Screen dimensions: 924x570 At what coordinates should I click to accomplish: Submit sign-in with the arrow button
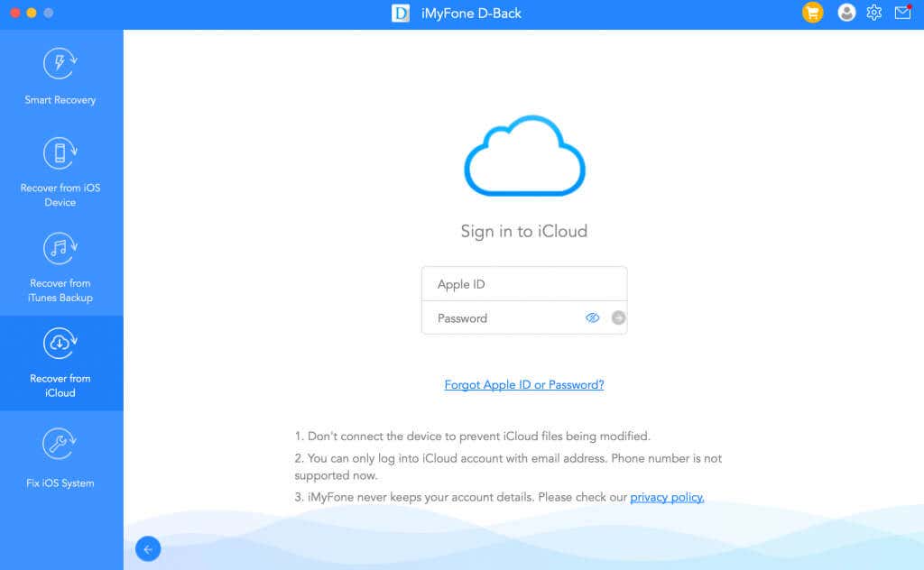coord(618,318)
